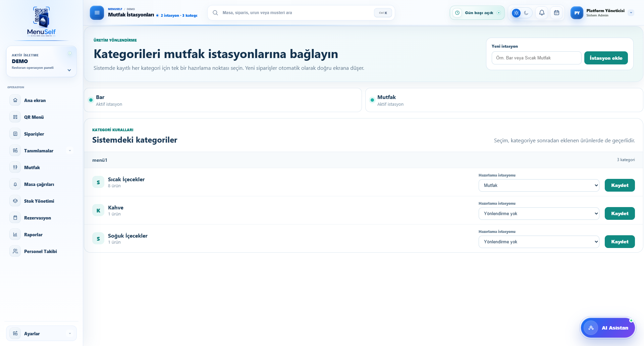This screenshot has width=644, height=346.
Task: Expand the Ayarlar submenu chevron
Action: point(70,334)
